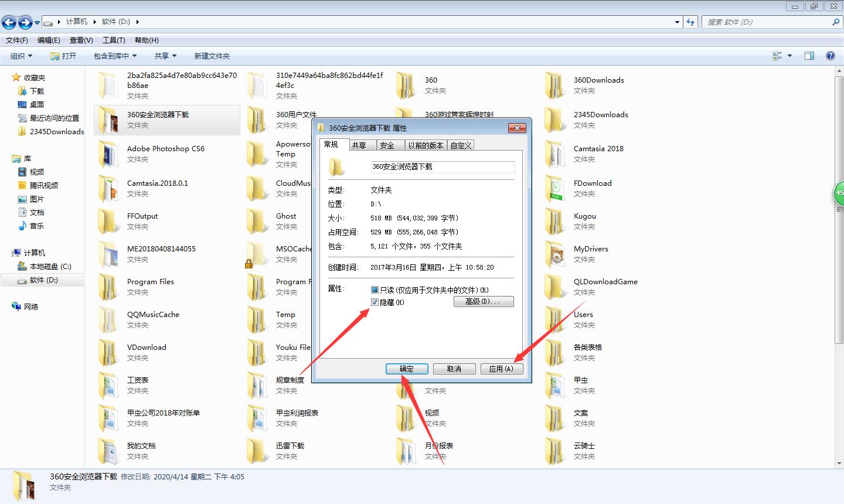
Task: Open the 共享 toolbar dropdown
Action: [166, 56]
